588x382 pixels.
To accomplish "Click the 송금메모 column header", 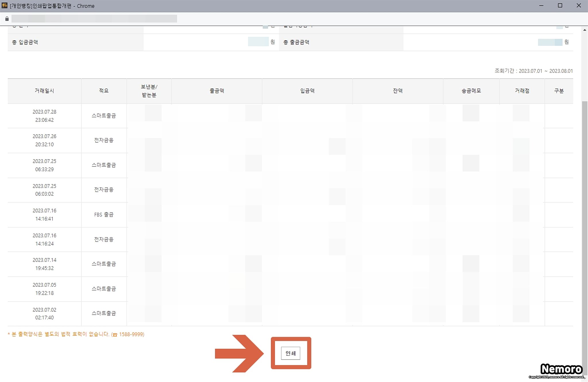I will pos(471,91).
